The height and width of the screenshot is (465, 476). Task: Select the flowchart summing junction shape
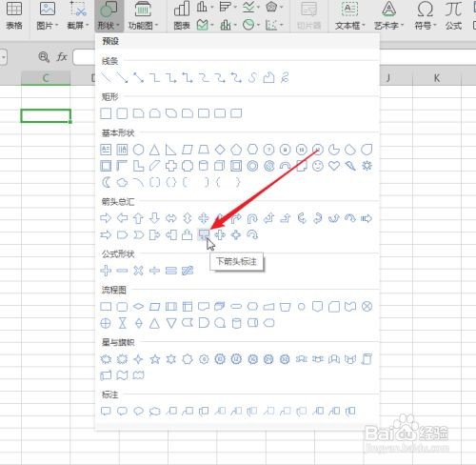367,307
